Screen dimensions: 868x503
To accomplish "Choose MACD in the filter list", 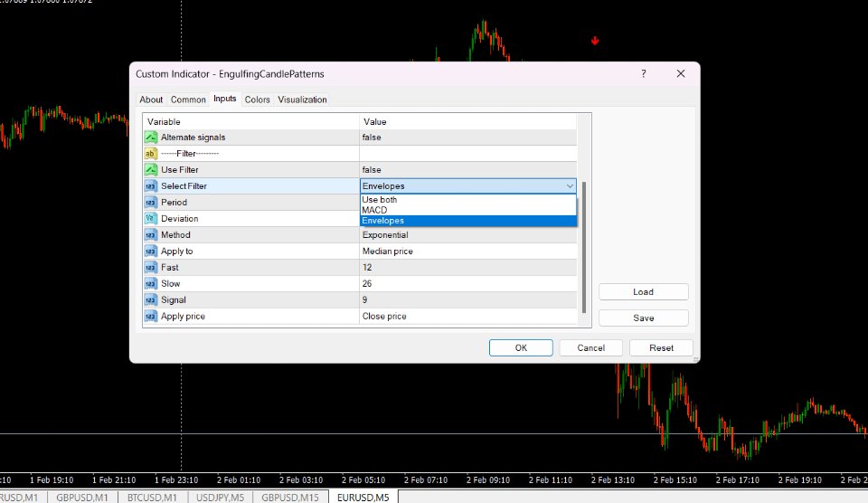I will pyautogui.click(x=467, y=210).
